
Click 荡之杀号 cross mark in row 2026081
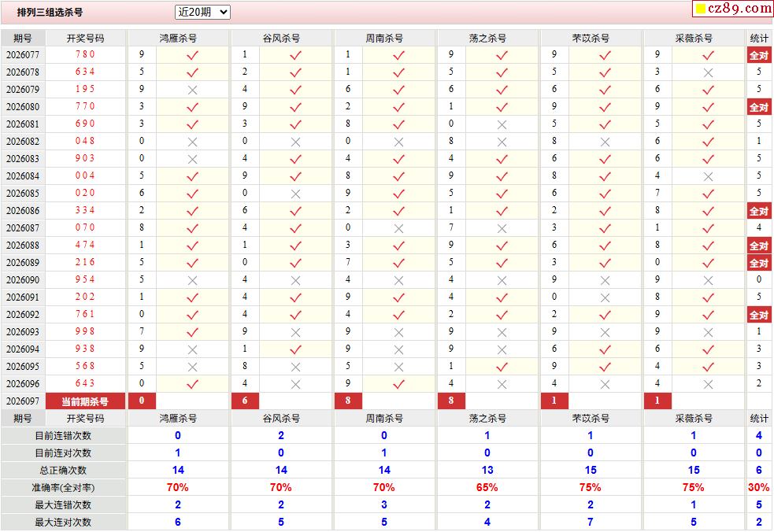[502, 124]
